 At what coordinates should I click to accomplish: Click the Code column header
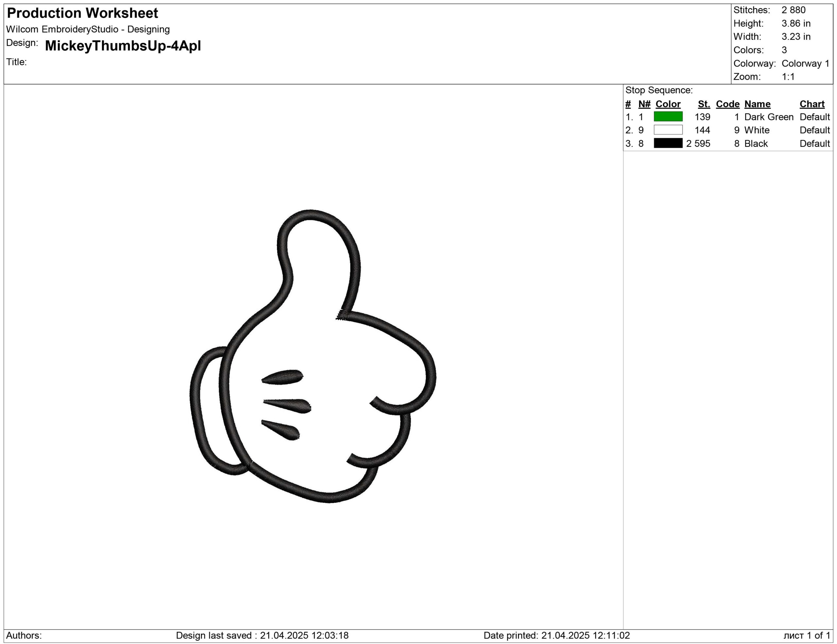(x=727, y=104)
